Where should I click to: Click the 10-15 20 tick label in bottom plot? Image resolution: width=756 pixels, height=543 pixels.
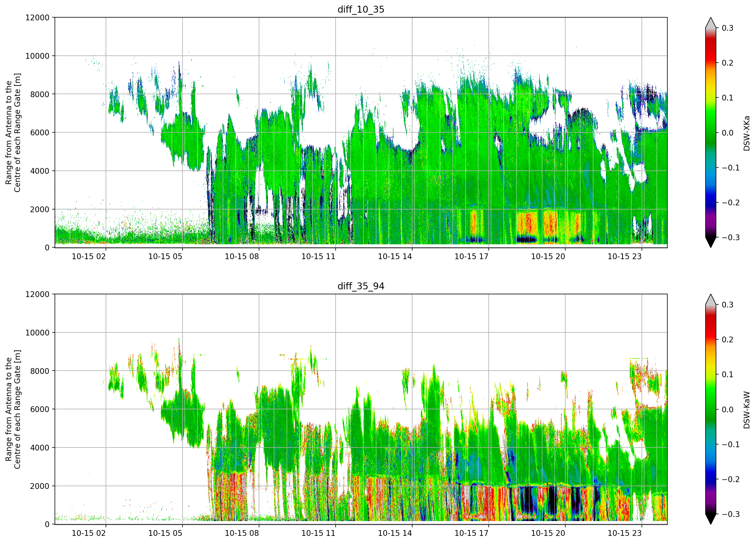pos(548,533)
